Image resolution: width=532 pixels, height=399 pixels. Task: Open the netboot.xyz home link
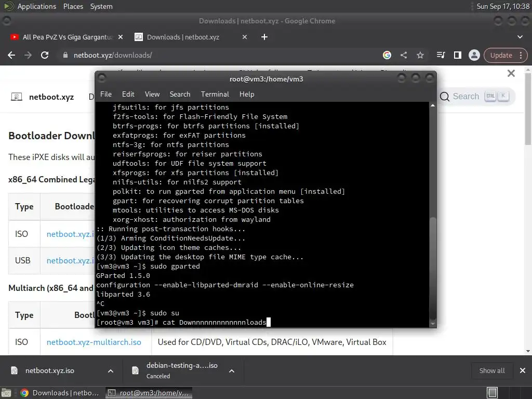click(51, 97)
